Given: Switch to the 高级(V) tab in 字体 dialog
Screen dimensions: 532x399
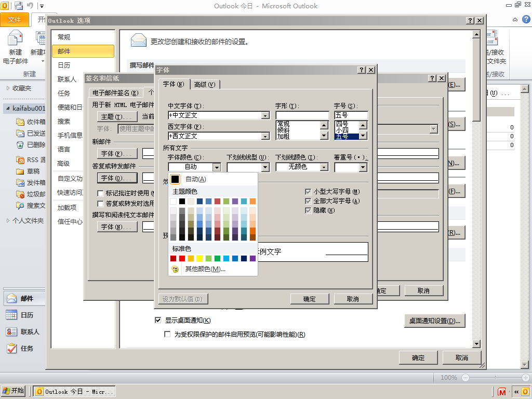Looking at the screenshot, I should pyautogui.click(x=205, y=85).
